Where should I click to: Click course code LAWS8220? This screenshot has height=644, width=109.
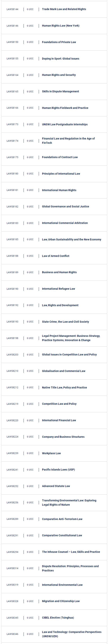12,420
